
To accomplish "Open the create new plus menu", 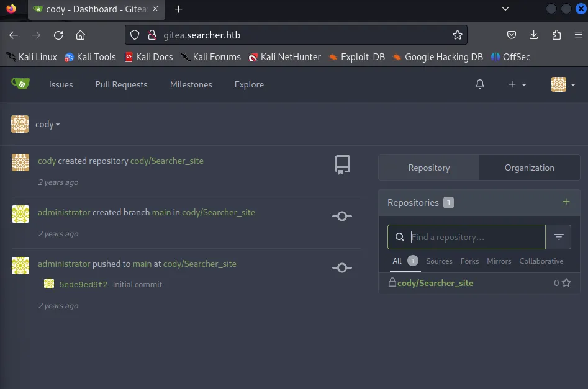I will (517, 85).
